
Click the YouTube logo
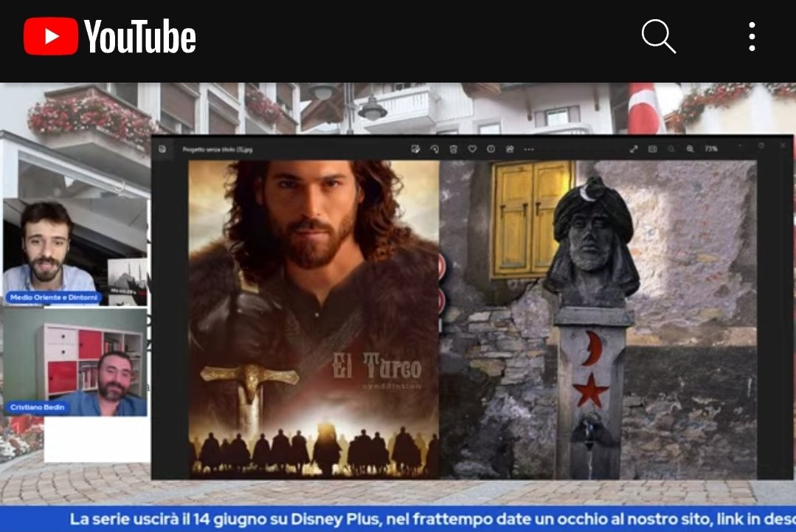click(110, 36)
